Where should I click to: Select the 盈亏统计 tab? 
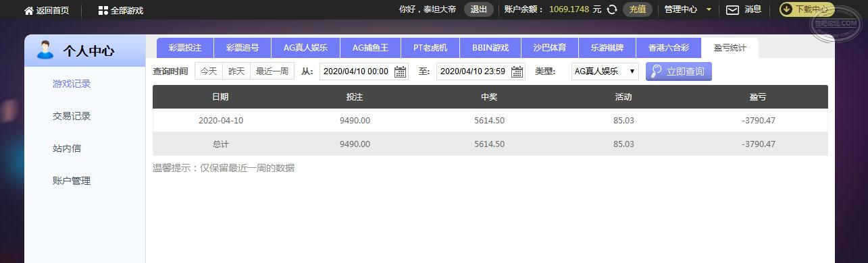[x=730, y=48]
